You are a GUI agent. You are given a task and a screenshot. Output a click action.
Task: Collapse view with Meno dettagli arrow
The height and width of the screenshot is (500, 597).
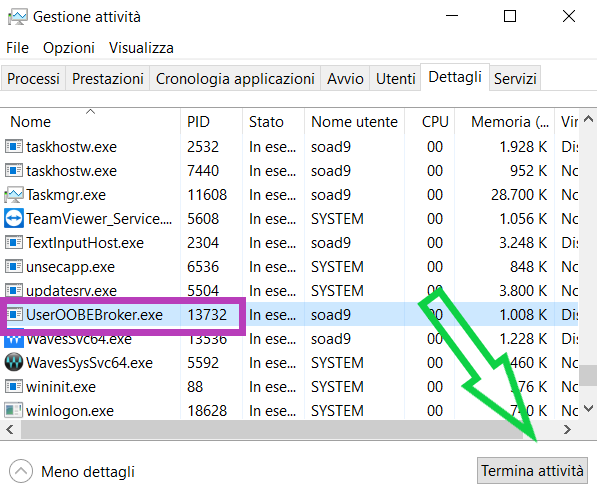21,471
